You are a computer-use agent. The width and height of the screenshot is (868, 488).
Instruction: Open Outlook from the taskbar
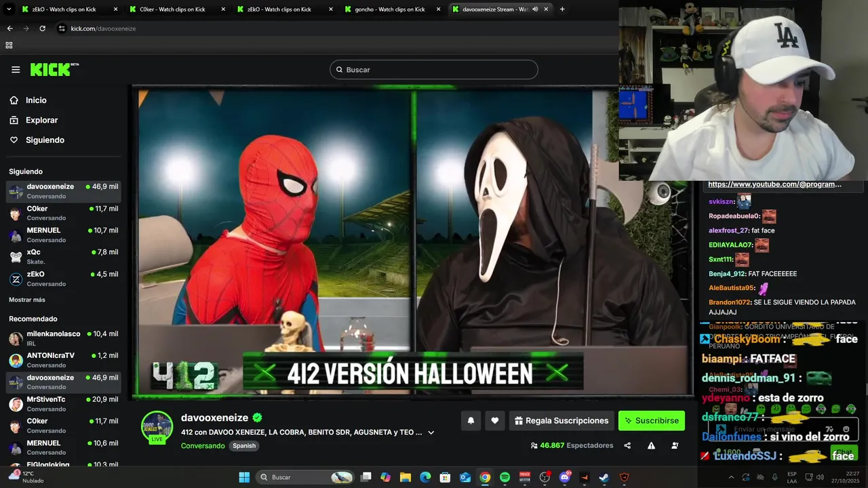click(x=465, y=477)
